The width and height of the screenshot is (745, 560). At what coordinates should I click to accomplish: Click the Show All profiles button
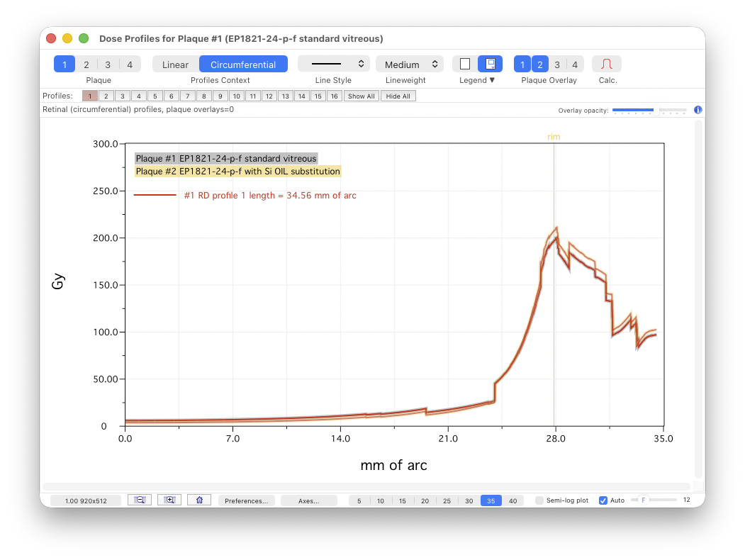[361, 96]
